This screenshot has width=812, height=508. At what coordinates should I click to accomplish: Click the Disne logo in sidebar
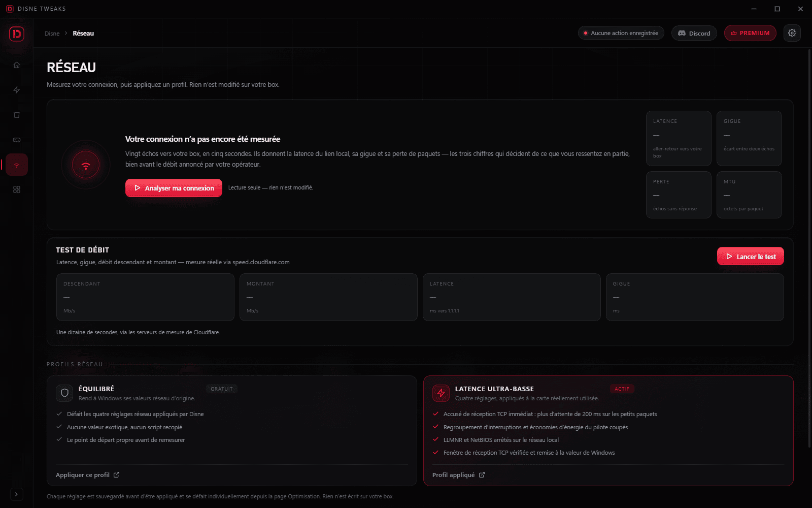(x=17, y=34)
